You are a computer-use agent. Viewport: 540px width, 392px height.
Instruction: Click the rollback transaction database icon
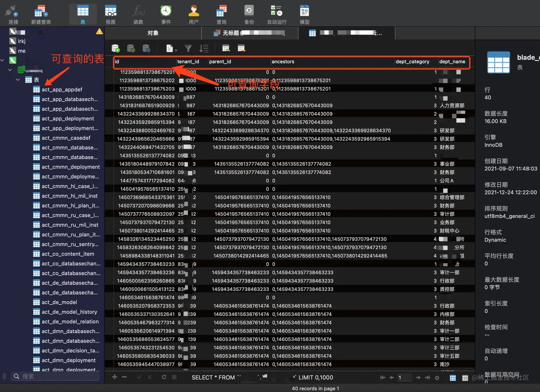click(146, 48)
